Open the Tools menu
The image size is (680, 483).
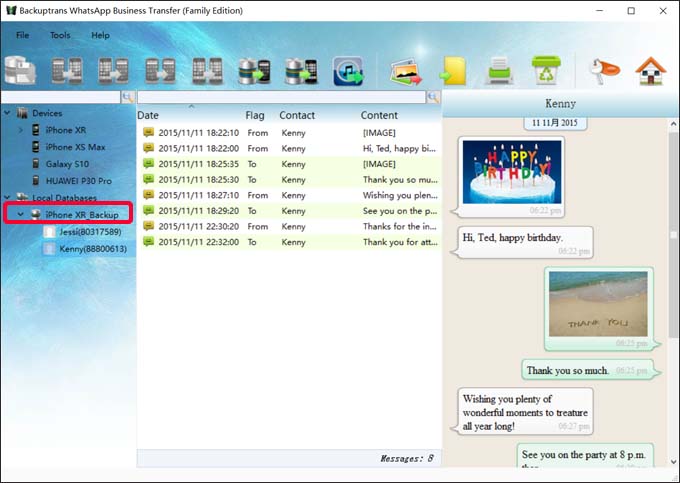60,35
